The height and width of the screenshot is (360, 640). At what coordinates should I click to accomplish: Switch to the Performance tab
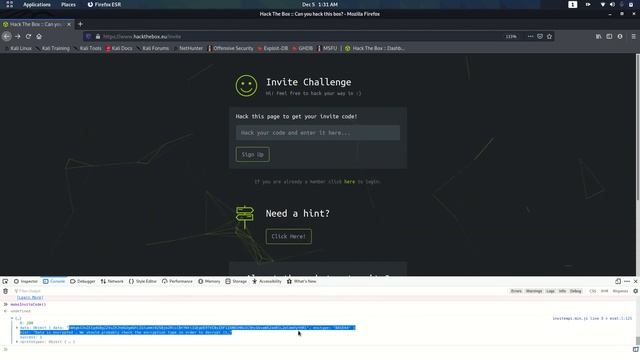pos(177,281)
